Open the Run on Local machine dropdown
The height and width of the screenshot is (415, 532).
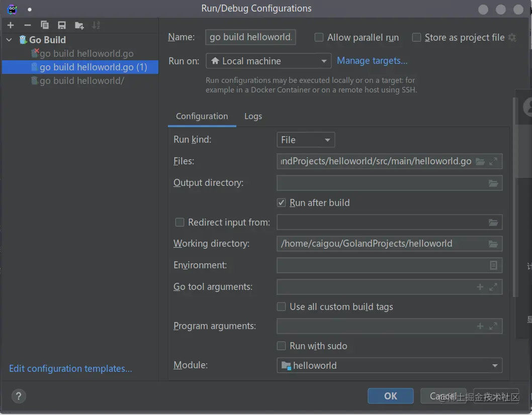pyautogui.click(x=269, y=61)
